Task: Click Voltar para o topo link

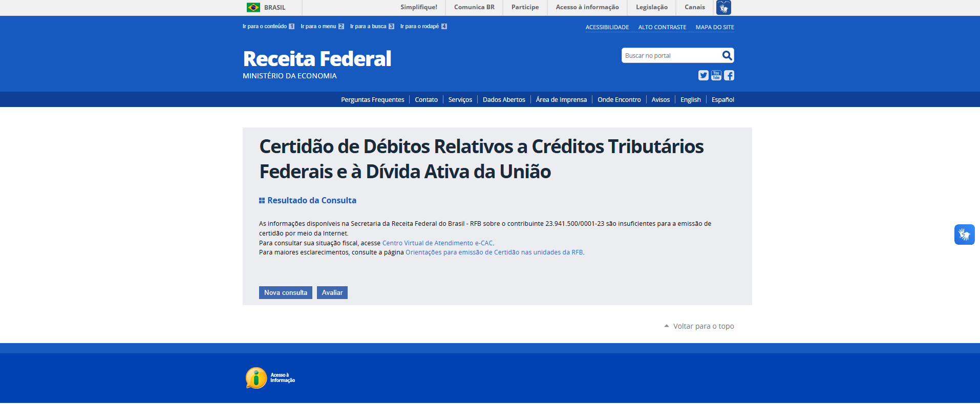Action: pyautogui.click(x=703, y=326)
